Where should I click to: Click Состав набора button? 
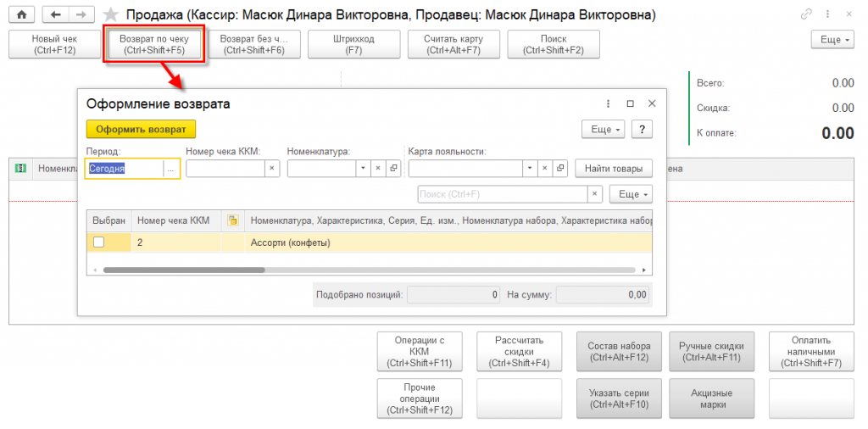(619, 352)
